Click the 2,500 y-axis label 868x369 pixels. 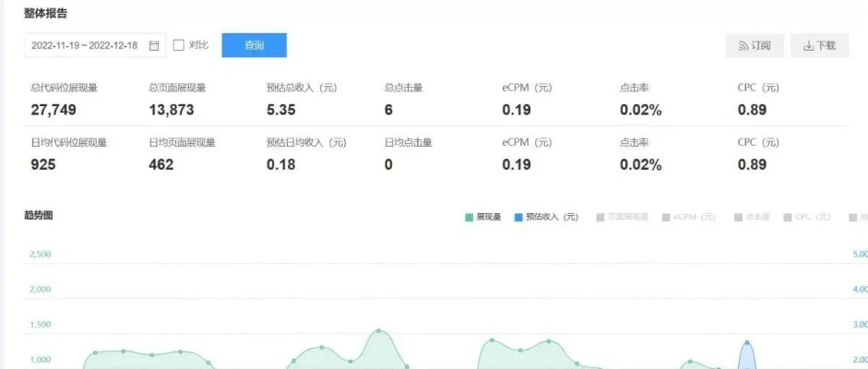tap(40, 254)
